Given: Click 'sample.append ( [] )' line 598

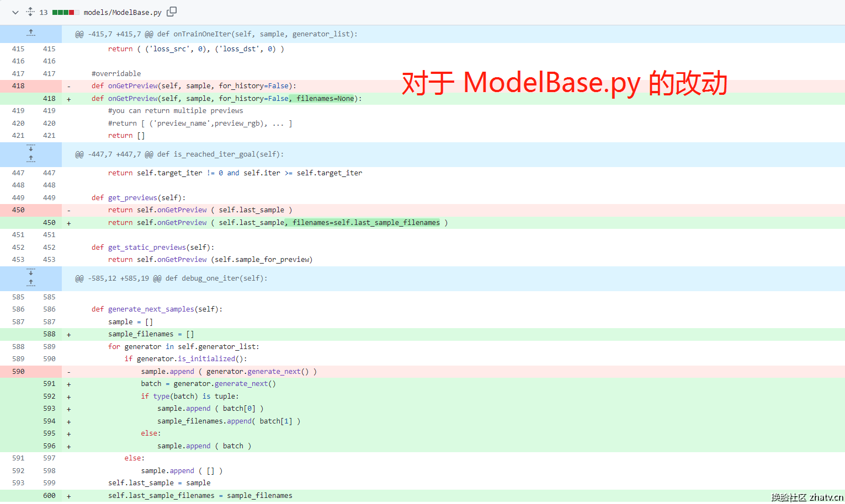Looking at the screenshot, I should 182,471.
